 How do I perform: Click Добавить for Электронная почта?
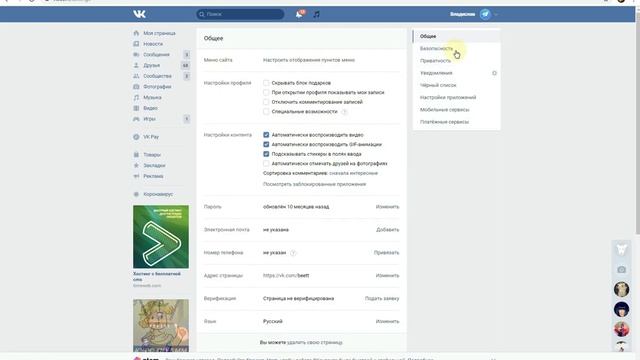(x=387, y=230)
